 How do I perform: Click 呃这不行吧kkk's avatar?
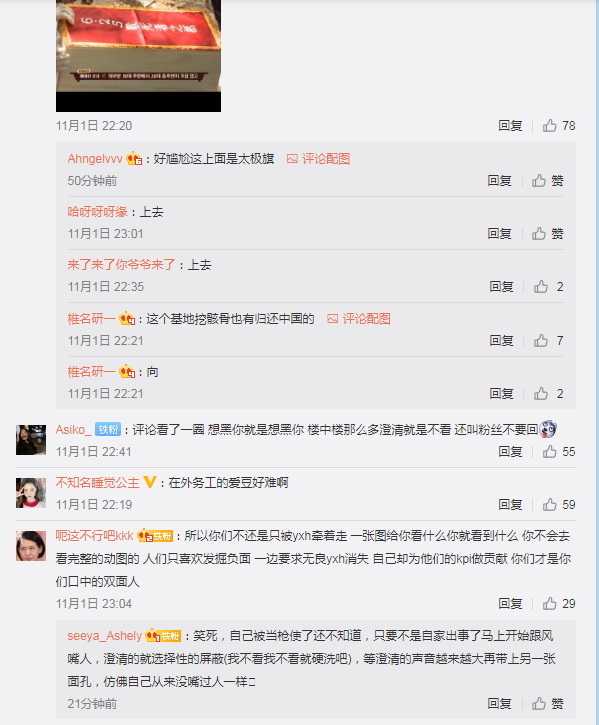click(31, 546)
